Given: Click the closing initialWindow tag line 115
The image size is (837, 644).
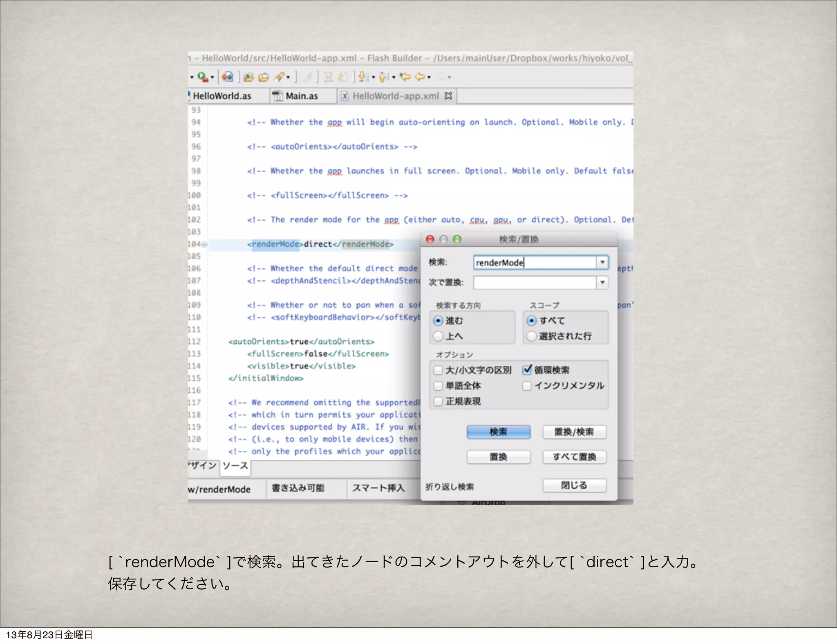Looking at the screenshot, I should tap(266, 378).
